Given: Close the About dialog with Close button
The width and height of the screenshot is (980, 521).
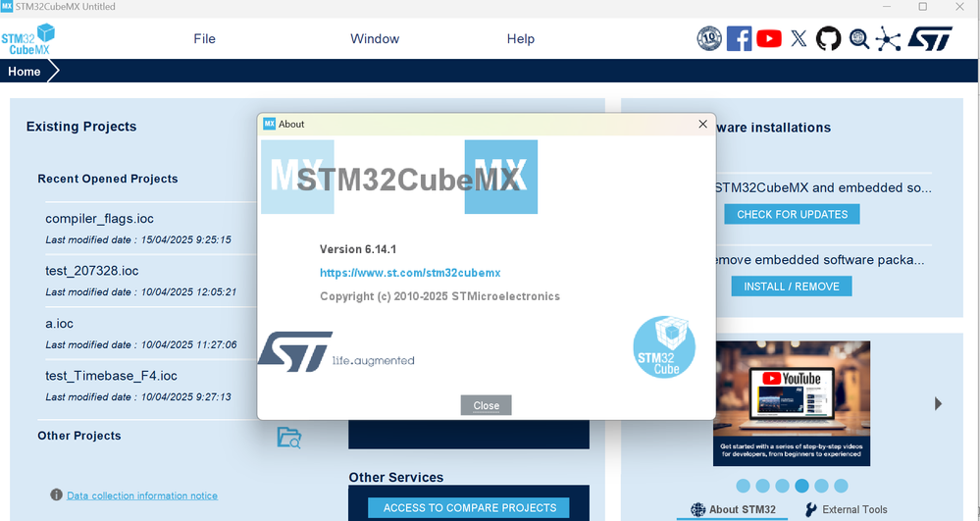Looking at the screenshot, I should coord(487,405).
